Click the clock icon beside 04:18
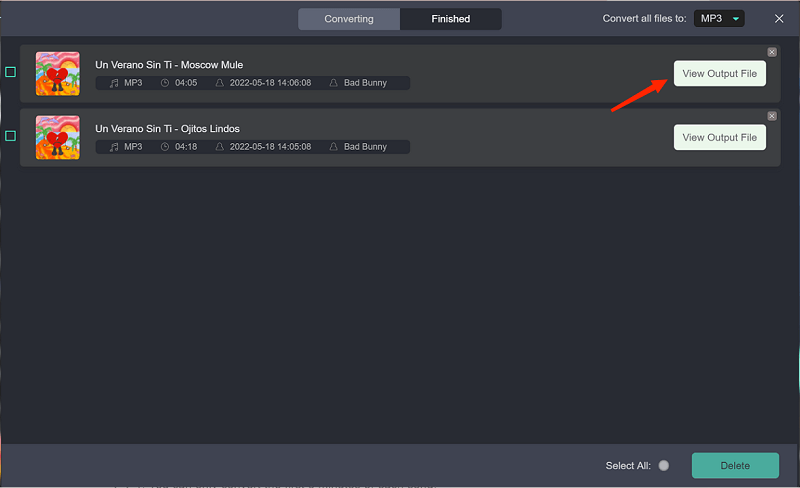Screen dimensions: 800x488 coord(165,147)
